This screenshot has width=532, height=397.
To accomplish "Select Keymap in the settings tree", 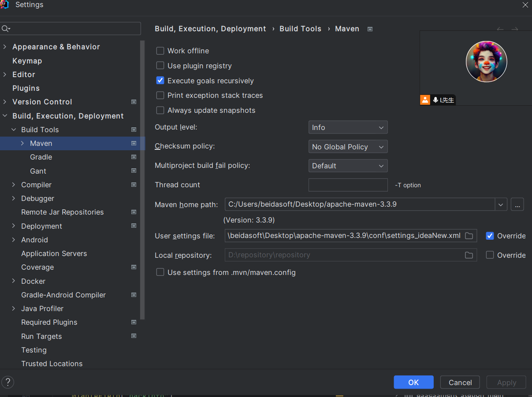I will tap(27, 61).
